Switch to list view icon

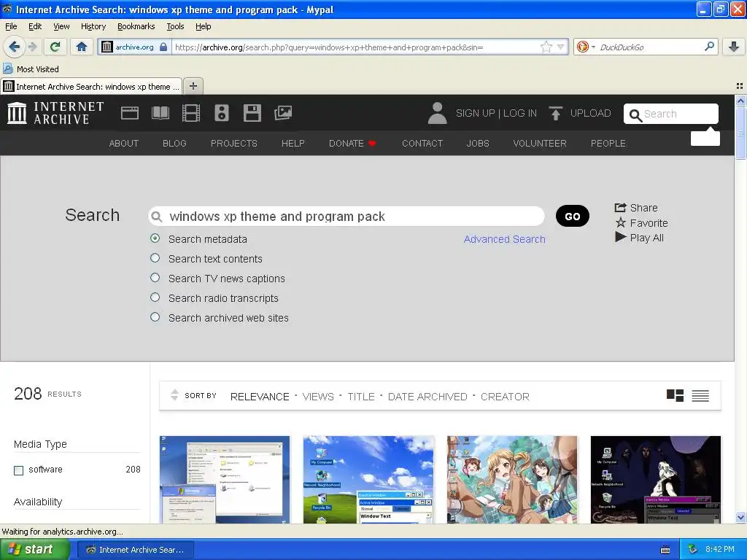pos(700,395)
